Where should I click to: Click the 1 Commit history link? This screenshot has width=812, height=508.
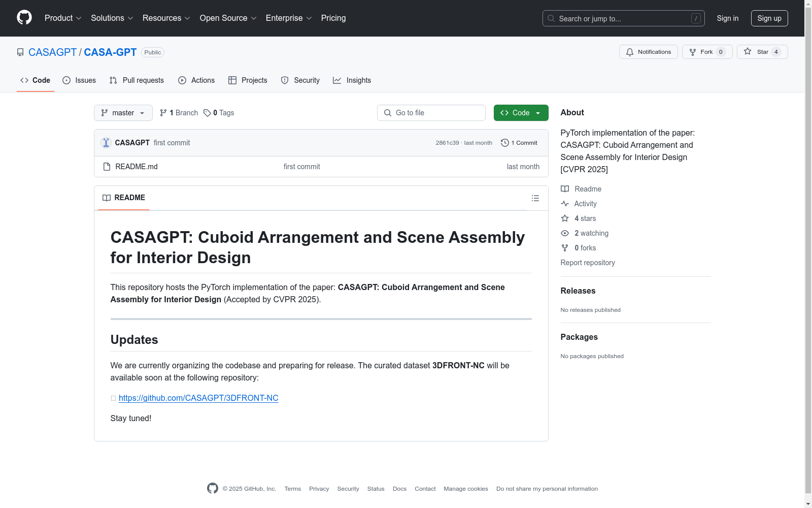point(519,143)
